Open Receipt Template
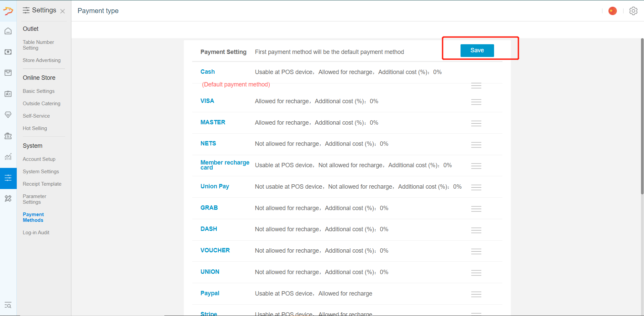The image size is (644, 316). tap(42, 184)
